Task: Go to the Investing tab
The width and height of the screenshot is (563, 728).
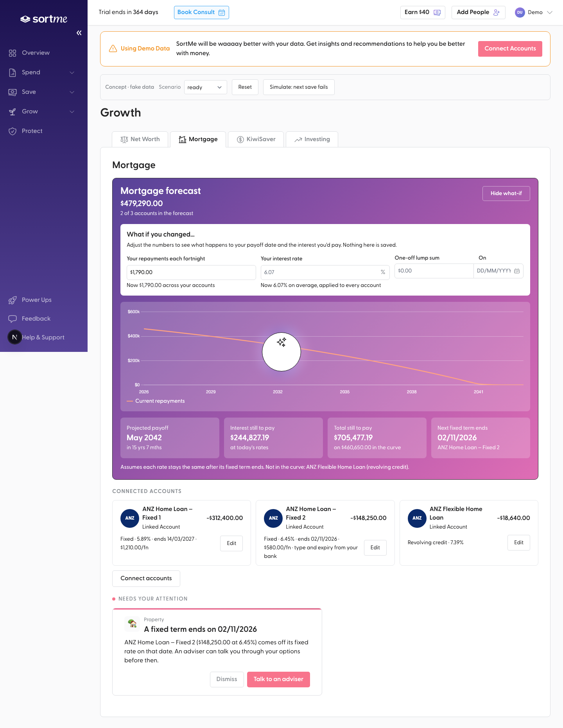Action: [312, 139]
